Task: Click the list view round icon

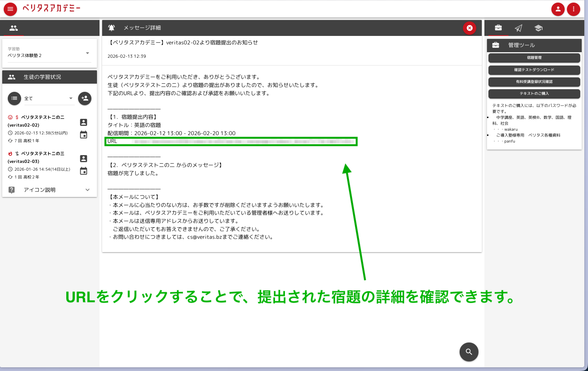Action: coord(14,98)
